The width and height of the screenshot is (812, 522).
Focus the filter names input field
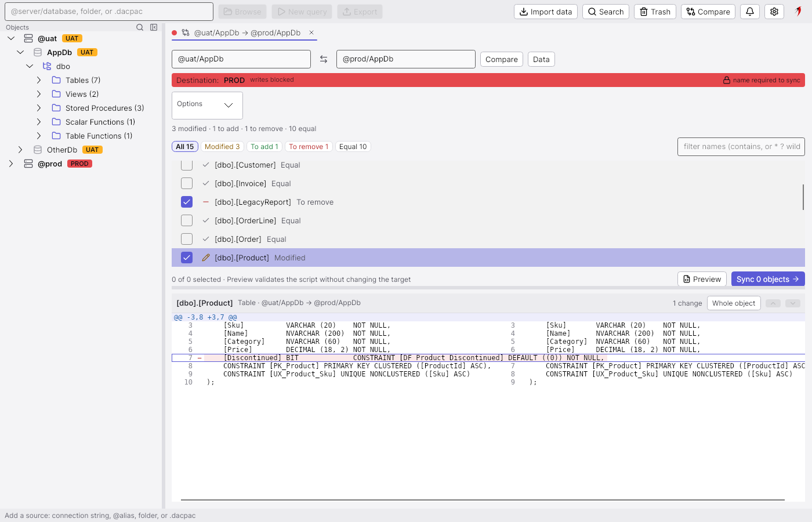pos(741,147)
